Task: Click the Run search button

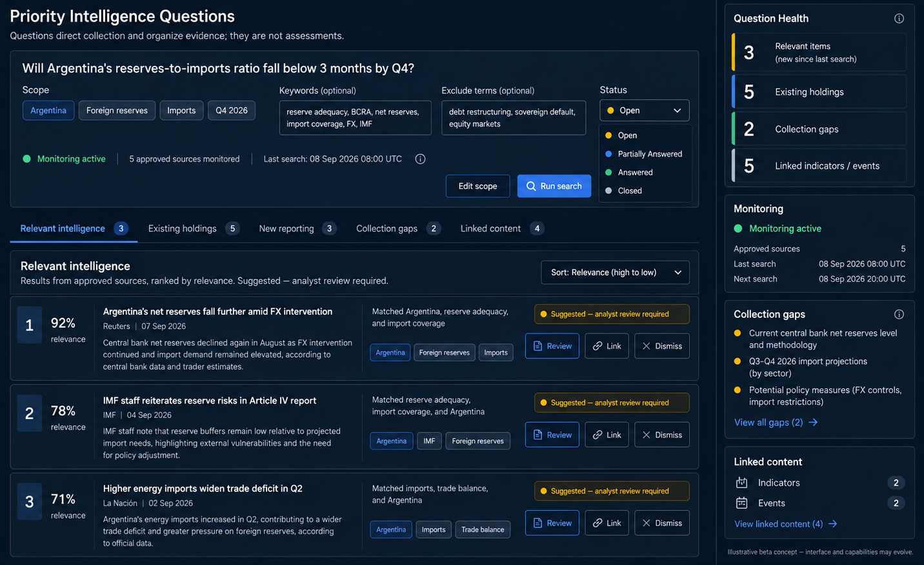Action: [x=554, y=186]
